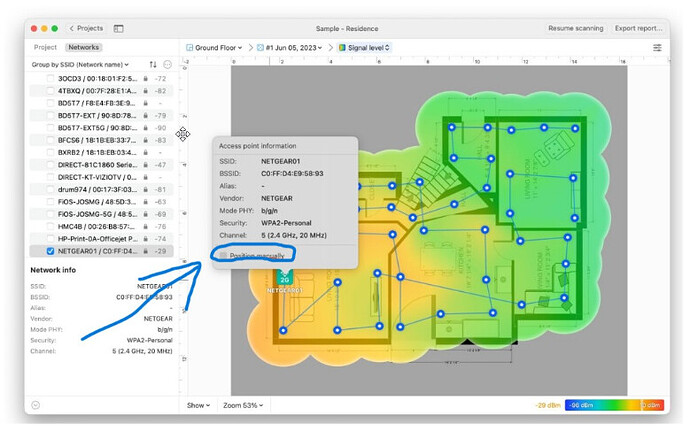Click the horizontal ruler above the map
This screenshot has width=690, height=431.
(x=429, y=62)
